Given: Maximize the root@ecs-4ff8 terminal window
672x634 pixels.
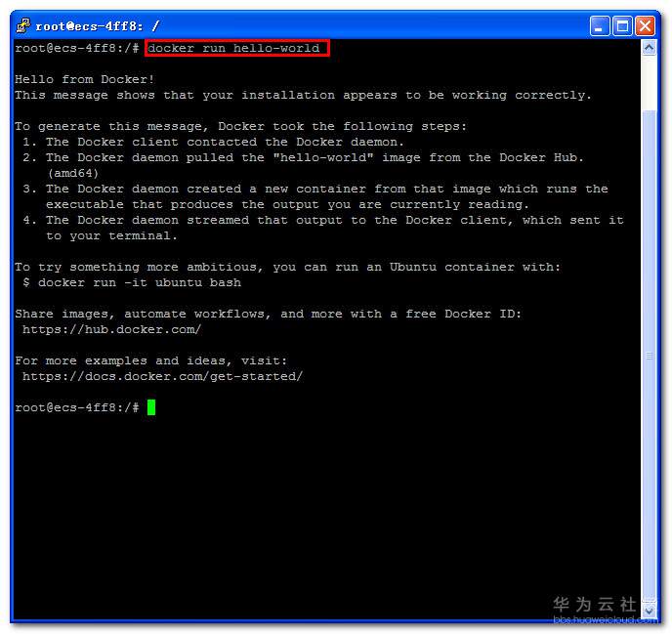Looking at the screenshot, I should pos(622,26).
